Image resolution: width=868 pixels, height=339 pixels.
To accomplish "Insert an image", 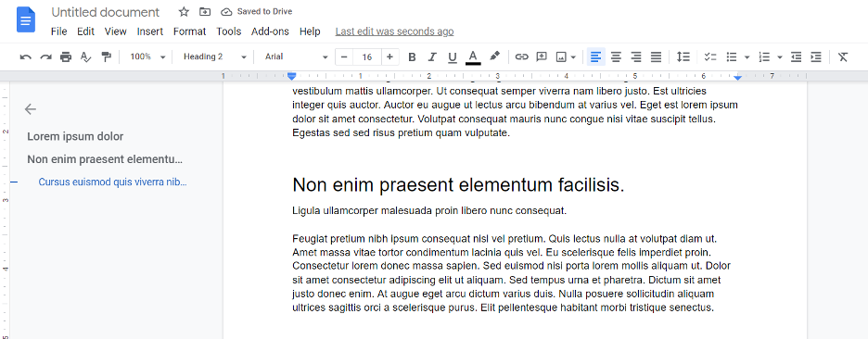I will (561, 56).
